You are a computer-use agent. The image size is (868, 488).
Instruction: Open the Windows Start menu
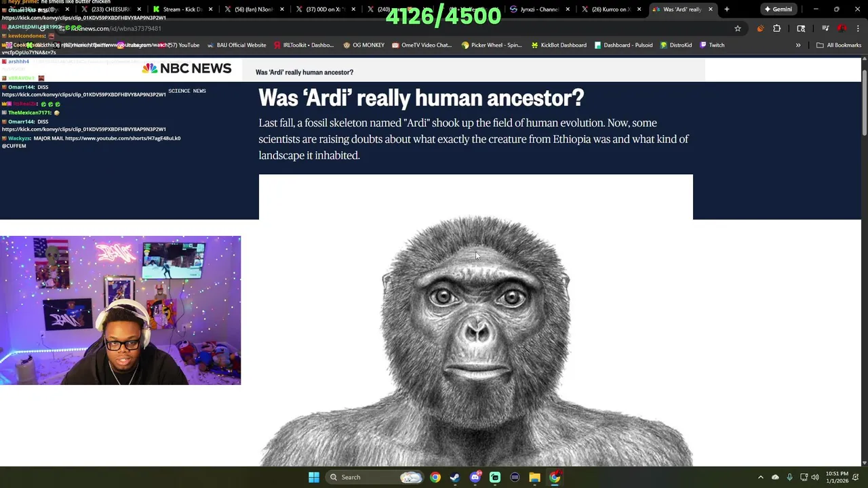313,477
